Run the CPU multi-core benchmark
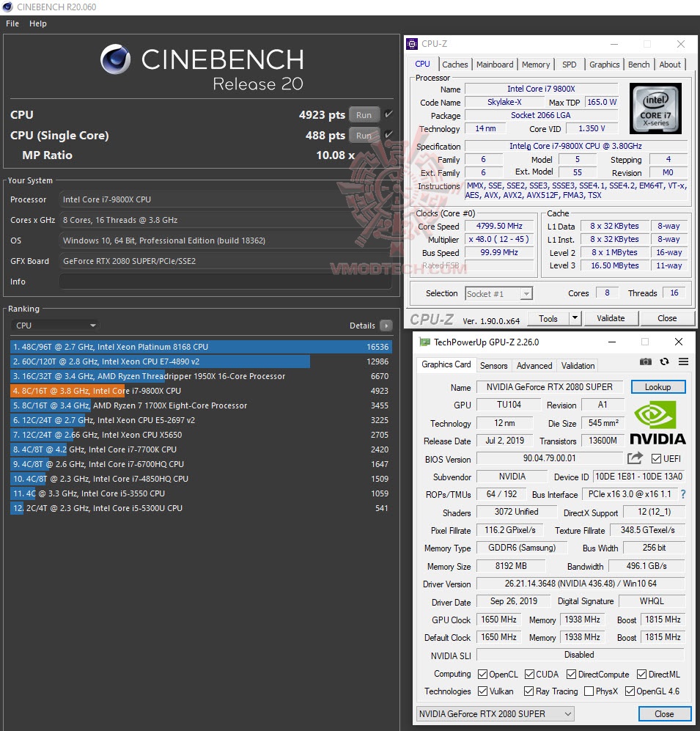 click(364, 114)
